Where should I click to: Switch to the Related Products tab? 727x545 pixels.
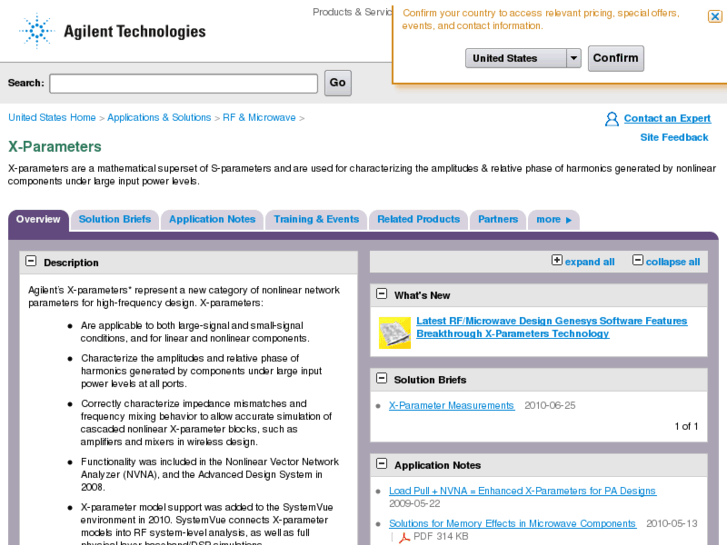418,219
